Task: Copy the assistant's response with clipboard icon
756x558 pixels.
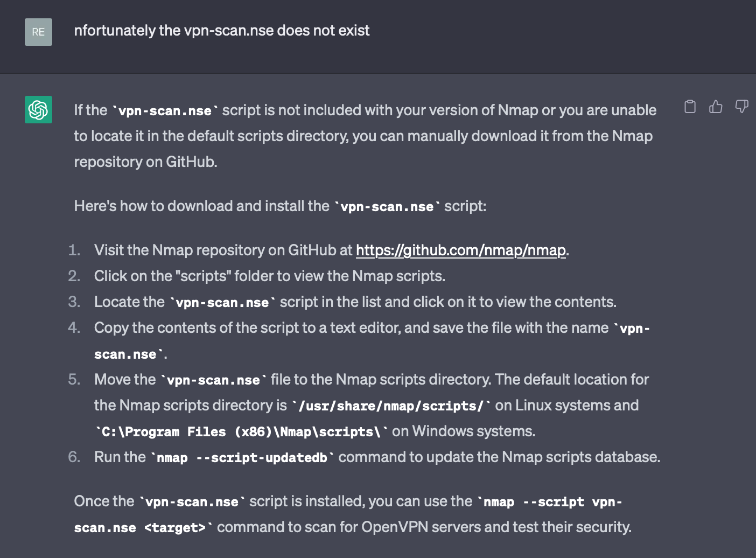Action: click(690, 107)
